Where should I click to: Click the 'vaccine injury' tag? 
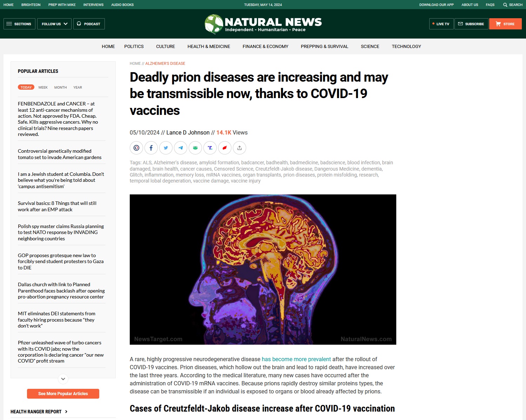[x=245, y=181]
